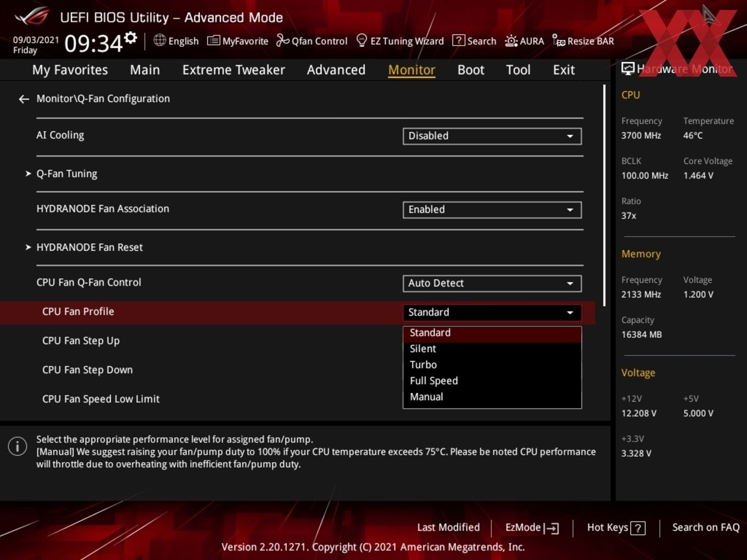Screen dimensions: 747x560
Task: Select Silent fan profile option
Action: 492,349
